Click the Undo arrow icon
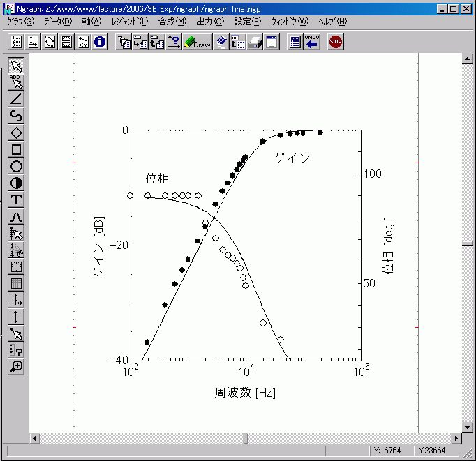 (312, 42)
